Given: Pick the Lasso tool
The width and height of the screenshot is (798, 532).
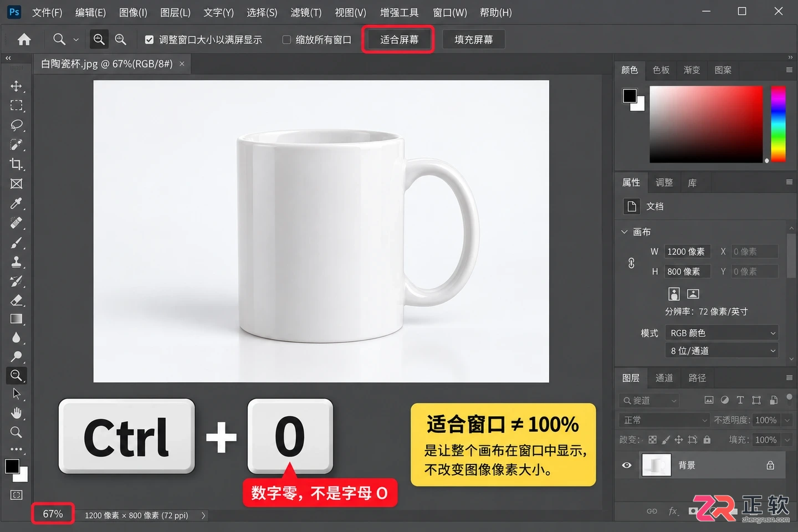Looking at the screenshot, I should tap(16, 125).
